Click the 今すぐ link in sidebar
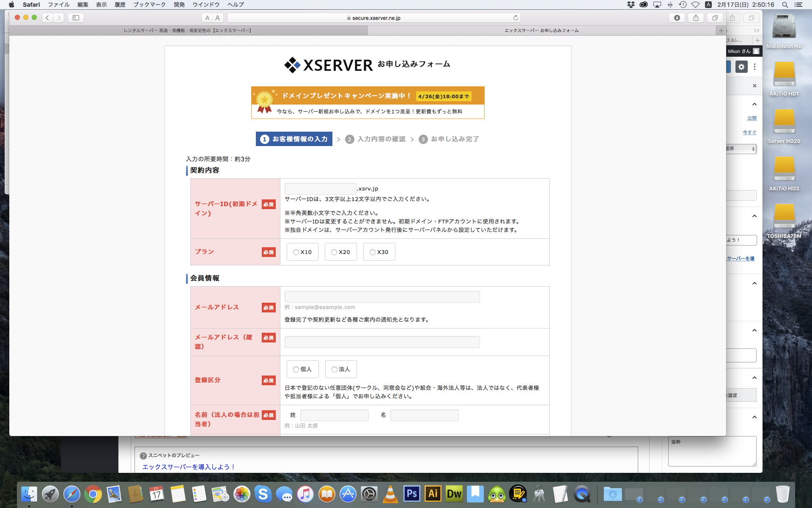Screen dimensions: 812x508 pyautogui.click(x=749, y=133)
